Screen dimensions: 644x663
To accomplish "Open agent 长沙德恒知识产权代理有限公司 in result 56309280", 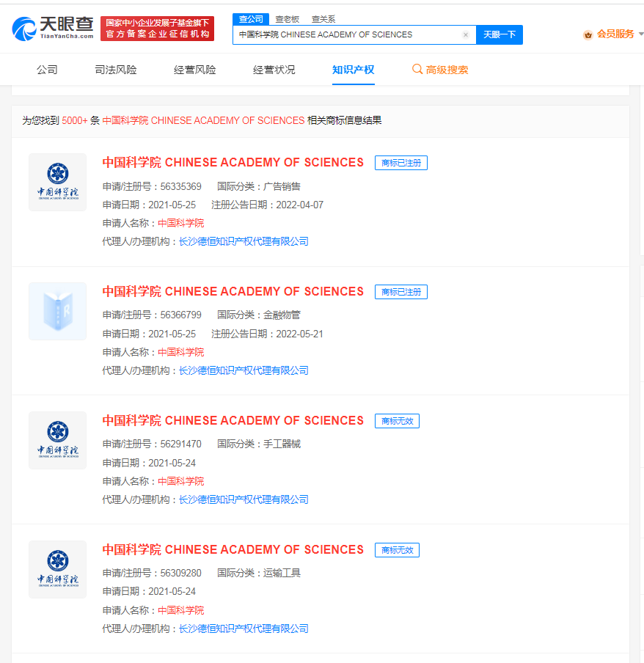I will [244, 629].
